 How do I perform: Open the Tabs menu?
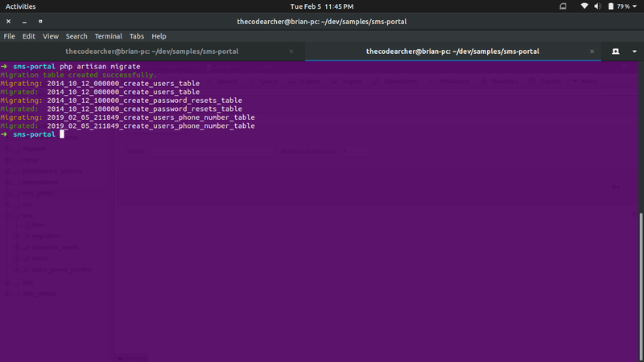[137, 36]
